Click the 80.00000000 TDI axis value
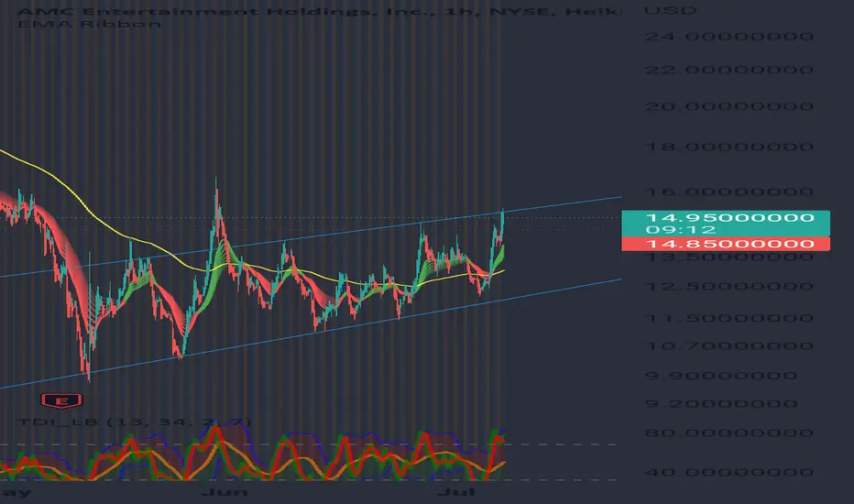This screenshot has width=854, height=504. (x=729, y=433)
